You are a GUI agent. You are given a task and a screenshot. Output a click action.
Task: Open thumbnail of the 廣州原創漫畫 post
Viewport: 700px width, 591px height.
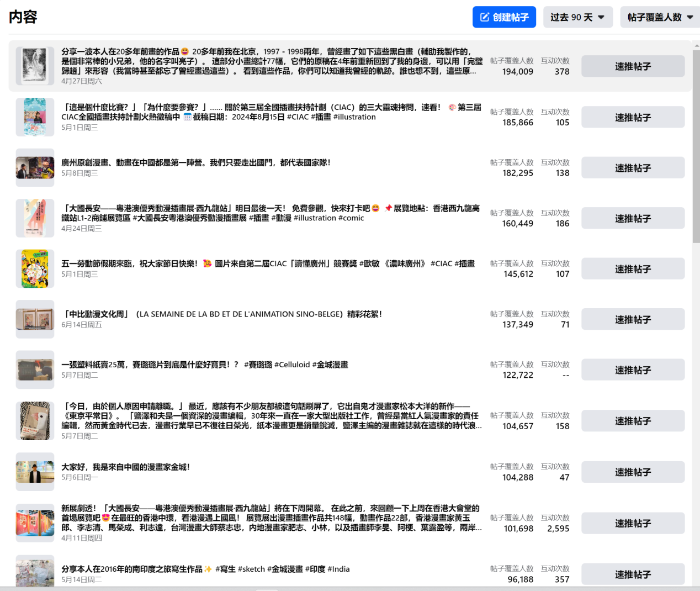coord(35,168)
